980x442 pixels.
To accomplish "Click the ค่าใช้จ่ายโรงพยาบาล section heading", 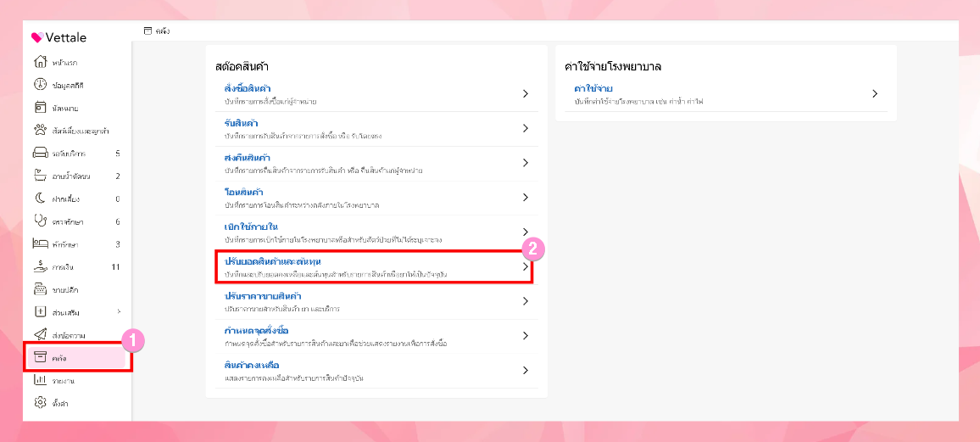I will (613, 65).
